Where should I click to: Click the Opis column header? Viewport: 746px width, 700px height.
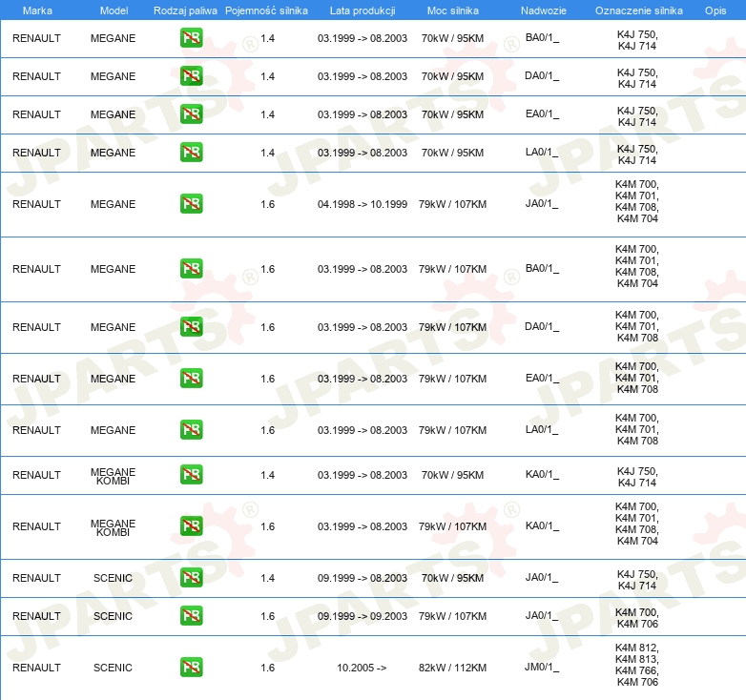click(x=715, y=10)
